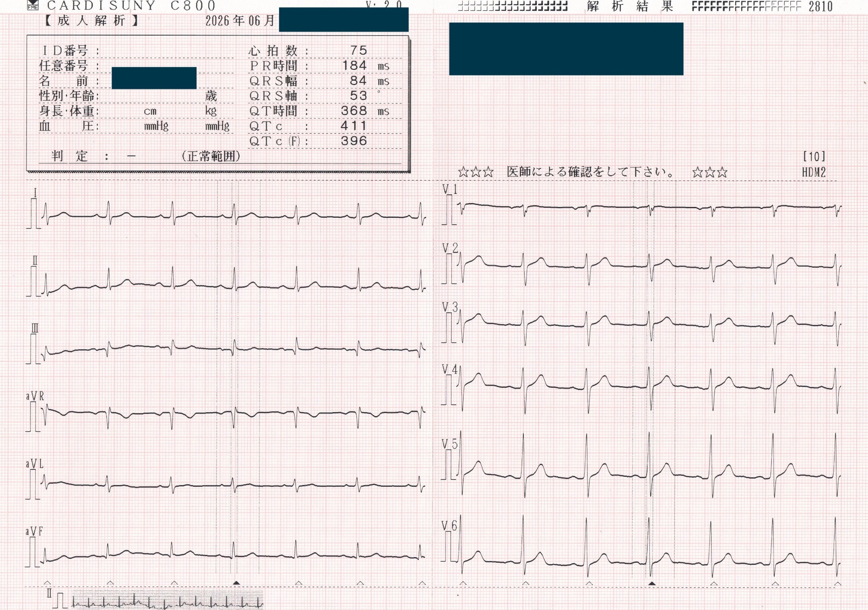Click the filled triangle marker below lead V6

tap(651, 584)
